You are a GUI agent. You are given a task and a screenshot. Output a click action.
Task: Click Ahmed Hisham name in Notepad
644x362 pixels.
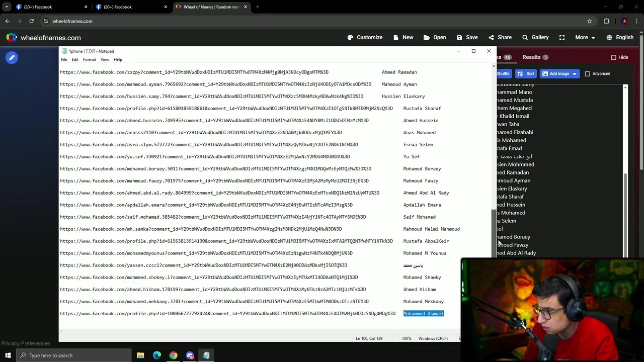click(419, 290)
